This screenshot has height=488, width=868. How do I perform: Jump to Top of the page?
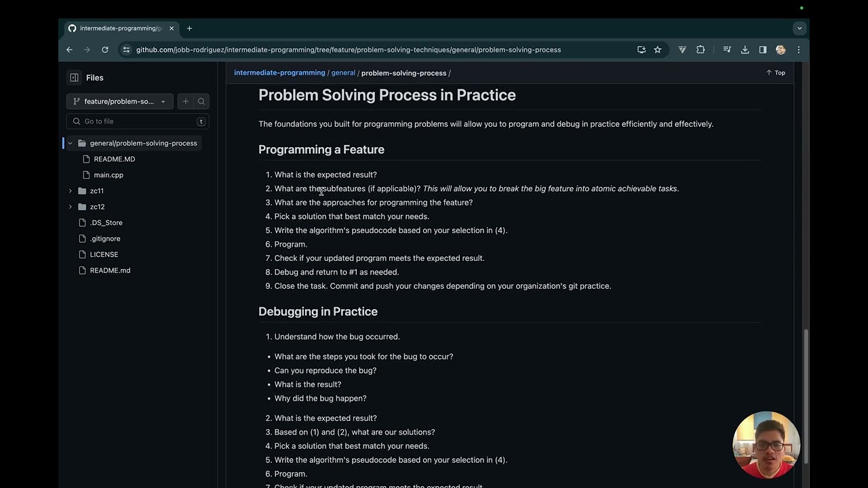tap(776, 73)
